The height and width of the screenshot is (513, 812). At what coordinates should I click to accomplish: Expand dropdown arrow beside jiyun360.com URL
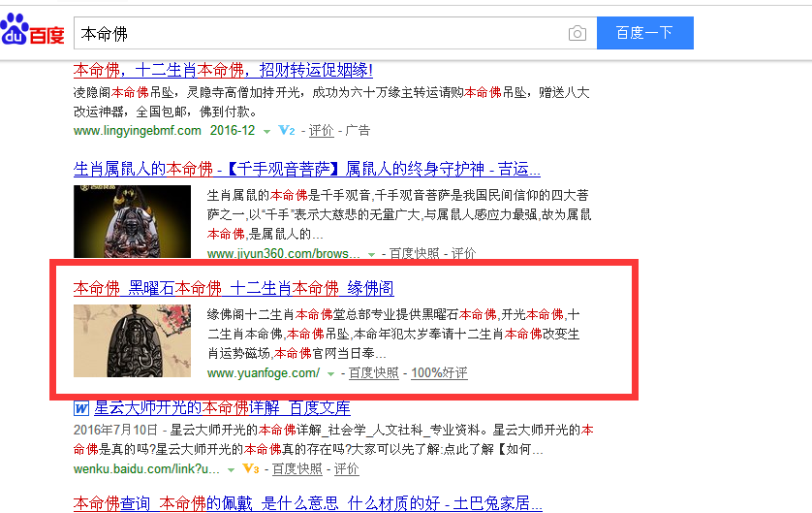[x=371, y=254]
